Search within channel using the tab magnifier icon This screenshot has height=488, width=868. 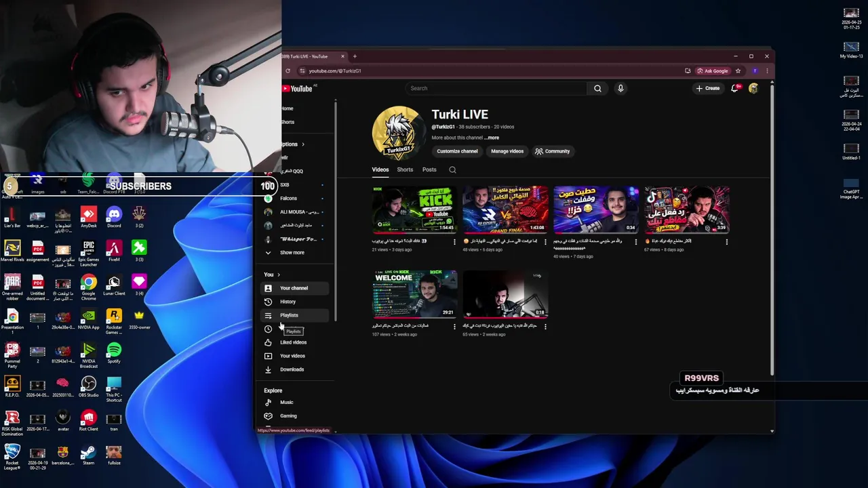(x=452, y=169)
